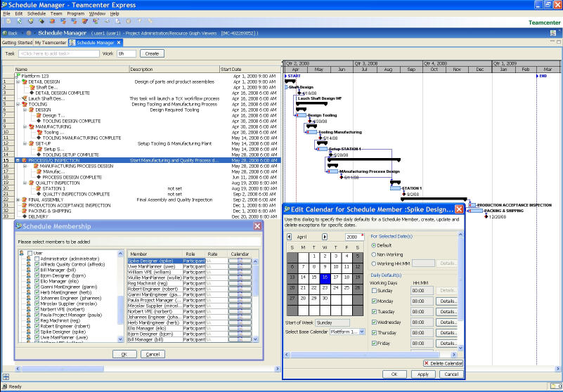Open the Select Base Calendar dropdown
The height and width of the screenshot is (392, 563).
tap(362, 332)
